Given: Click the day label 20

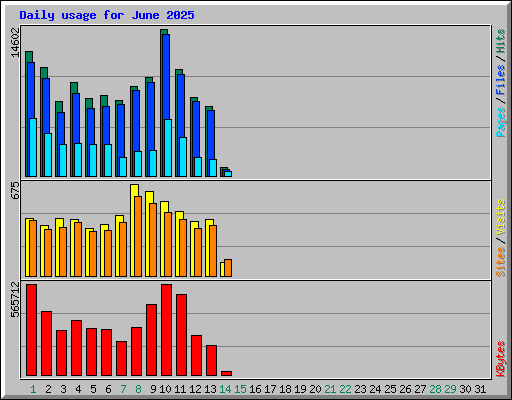Looking at the screenshot, I should tap(315, 389).
